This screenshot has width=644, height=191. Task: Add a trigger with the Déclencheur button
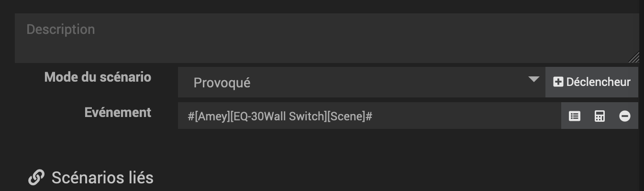tap(592, 82)
